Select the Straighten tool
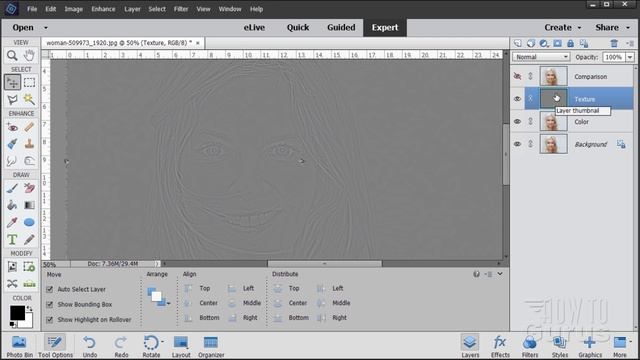 tap(29, 284)
